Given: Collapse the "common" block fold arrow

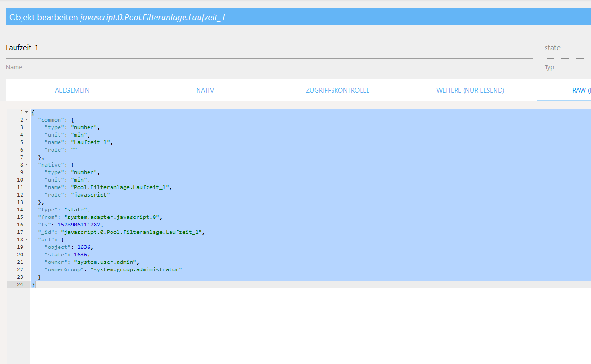Looking at the screenshot, I should [26, 120].
